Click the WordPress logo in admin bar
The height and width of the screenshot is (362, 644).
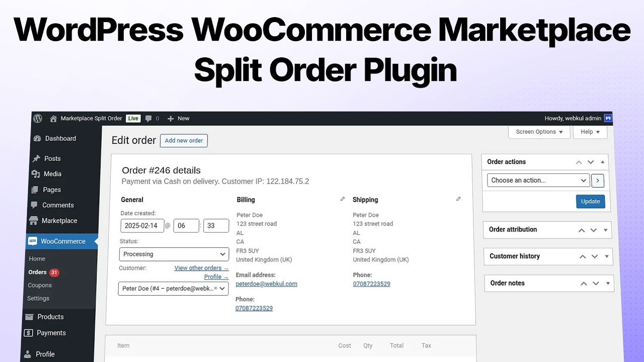pos(38,119)
